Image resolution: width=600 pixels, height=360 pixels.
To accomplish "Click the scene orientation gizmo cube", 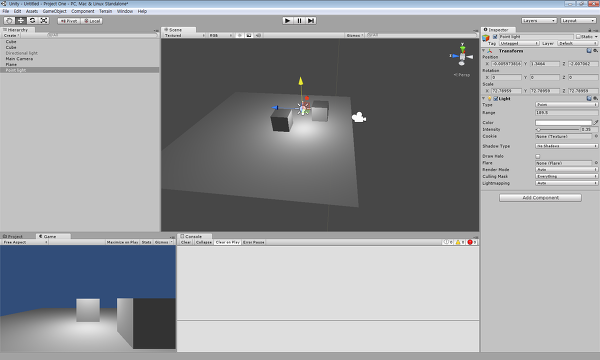I will point(462,57).
